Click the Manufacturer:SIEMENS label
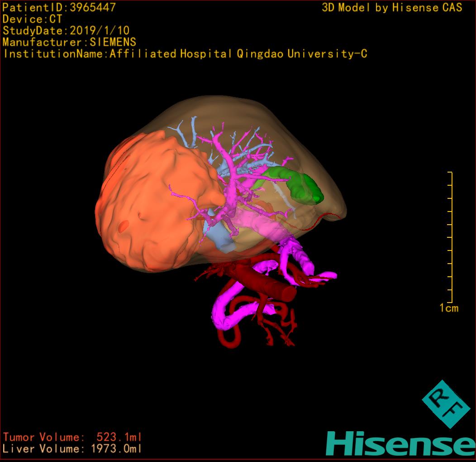Viewport: 476px width, 462px height. (x=69, y=42)
